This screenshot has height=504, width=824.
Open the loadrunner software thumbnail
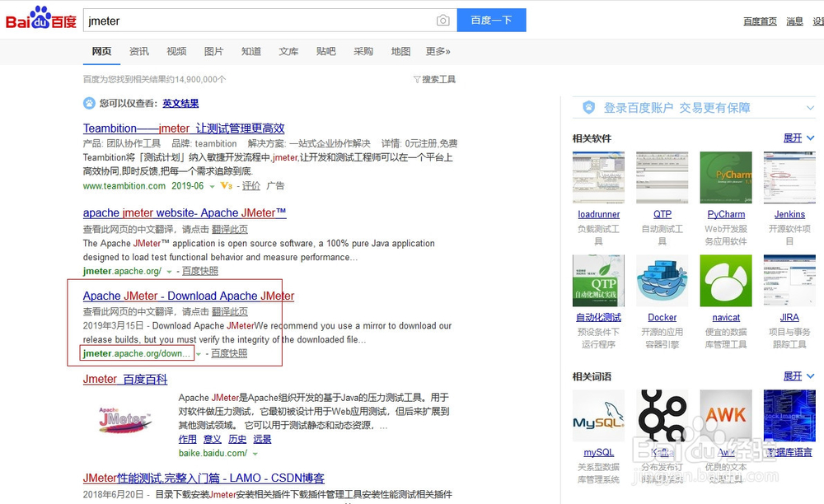click(598, 177)
